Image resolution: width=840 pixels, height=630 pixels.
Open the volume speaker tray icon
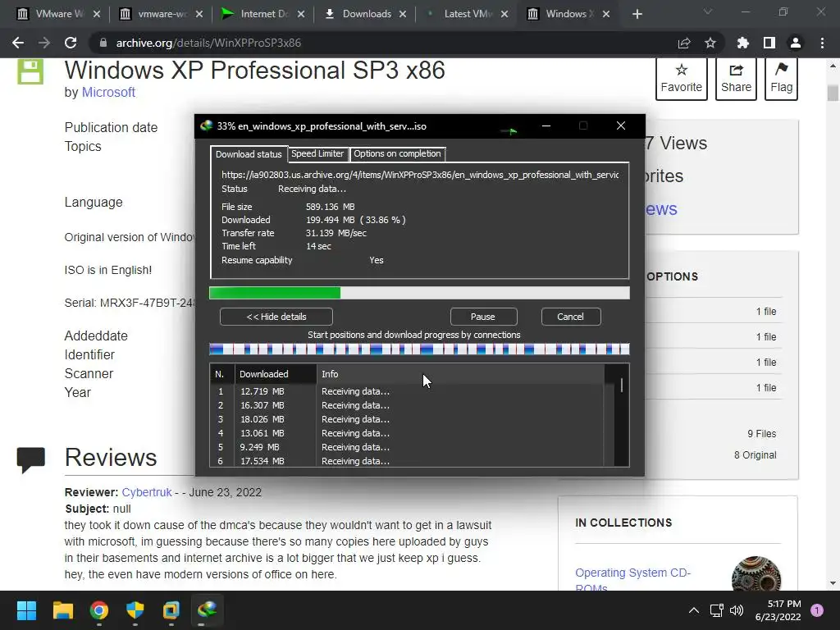[737, 610]
